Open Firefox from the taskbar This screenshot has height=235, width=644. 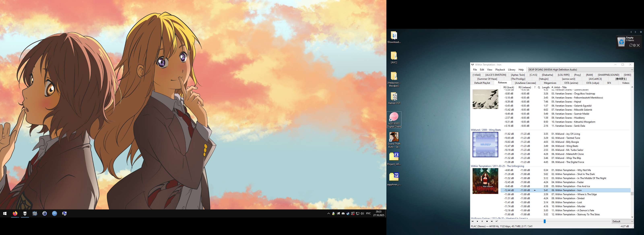[x=15, y=213]
